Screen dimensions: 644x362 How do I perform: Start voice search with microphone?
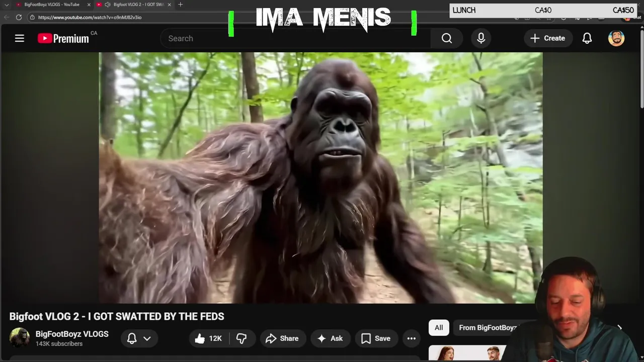click(481, 38)
